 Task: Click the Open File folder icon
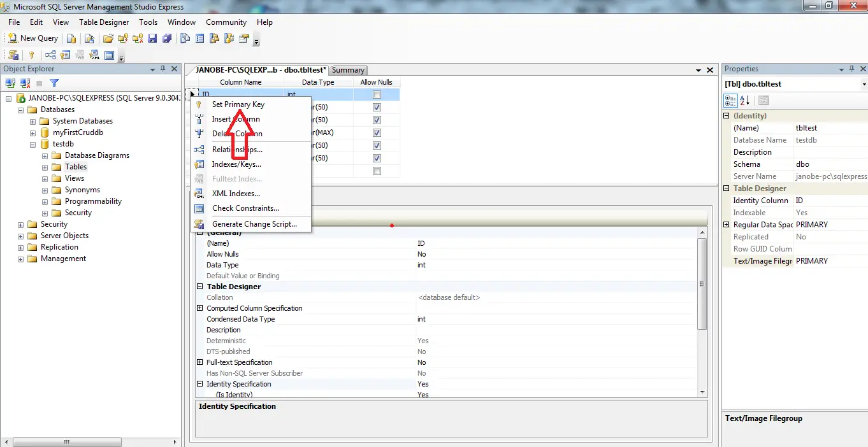(108, 38)
